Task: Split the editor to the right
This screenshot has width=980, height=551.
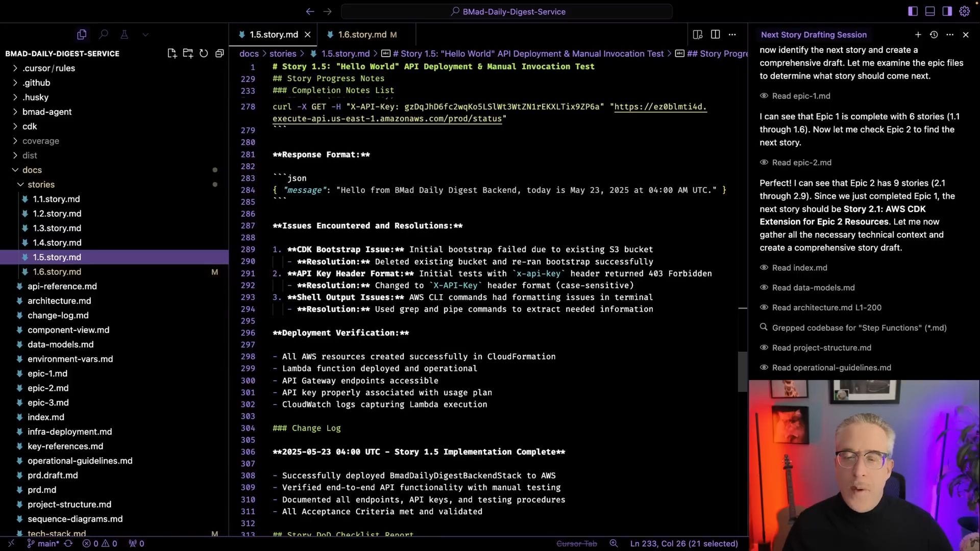Action: [715, 34]
